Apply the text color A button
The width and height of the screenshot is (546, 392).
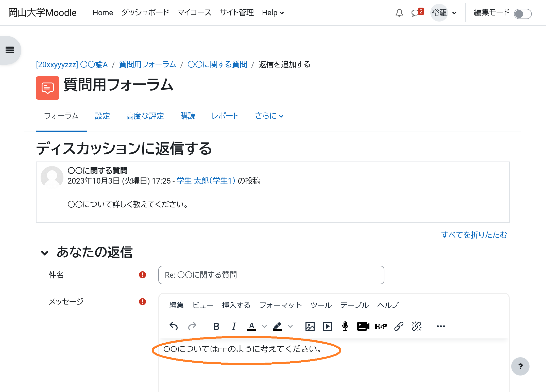pos(252,326)
